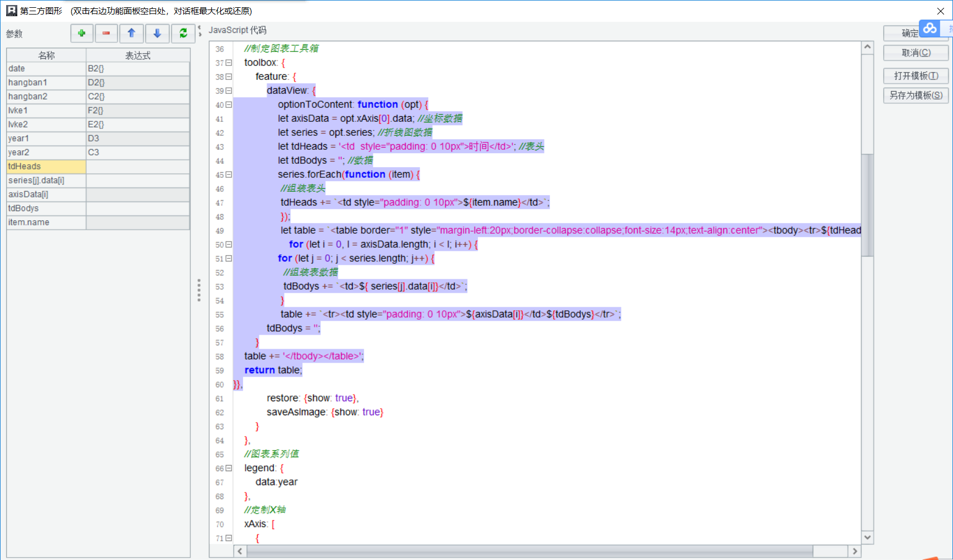Collapse the dataView block at line 39
This screenshot has height=560, width=953.
point(229,91)
